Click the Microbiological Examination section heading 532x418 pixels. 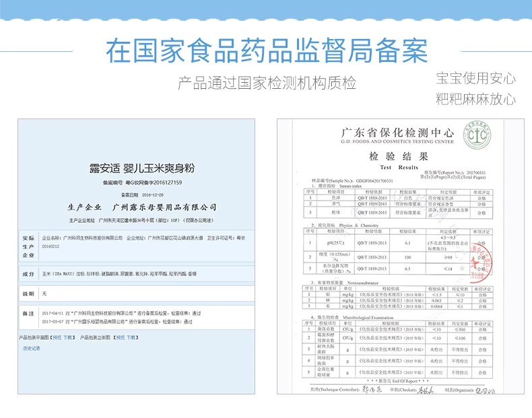pyautogui.click(x=352, y=317)
